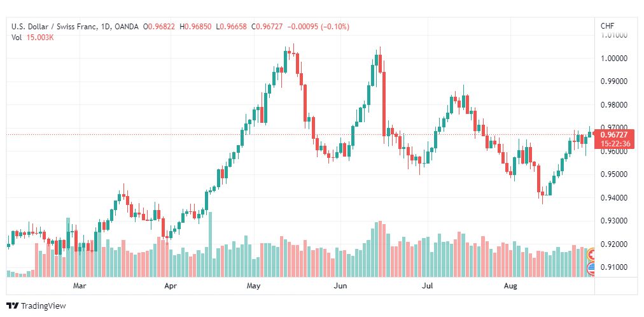Click the Jun label on the time axis

click(340, 285)
